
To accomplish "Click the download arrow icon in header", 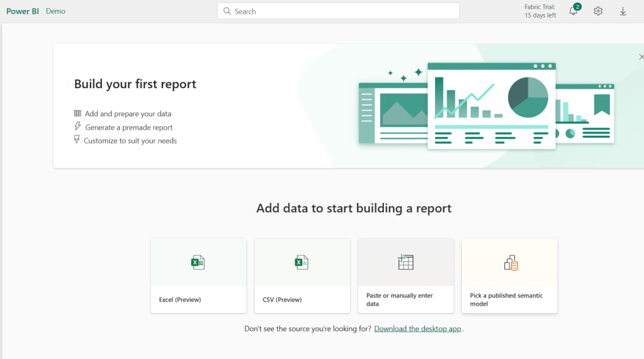I will coord(623,11).
